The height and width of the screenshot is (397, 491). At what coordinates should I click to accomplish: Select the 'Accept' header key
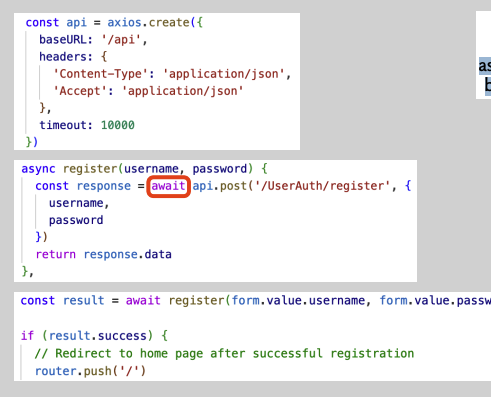80,91
